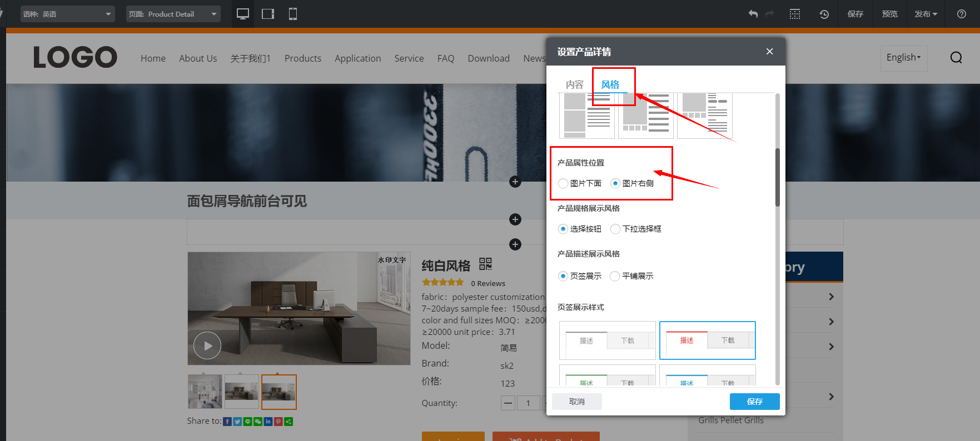980x441 pixels.
Task: Click the plus button above product title
Action: tap(515, 244)
